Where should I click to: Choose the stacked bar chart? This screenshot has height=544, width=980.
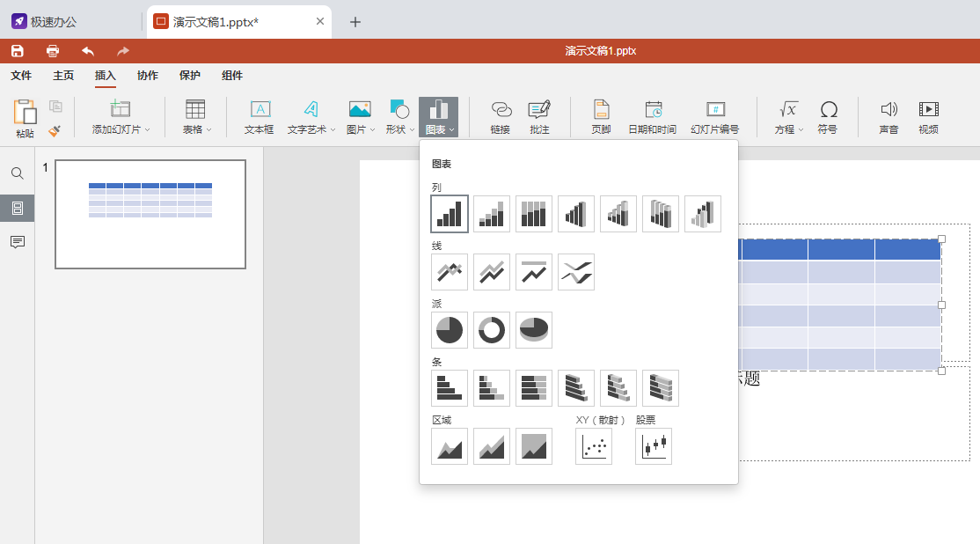(492, 388)
